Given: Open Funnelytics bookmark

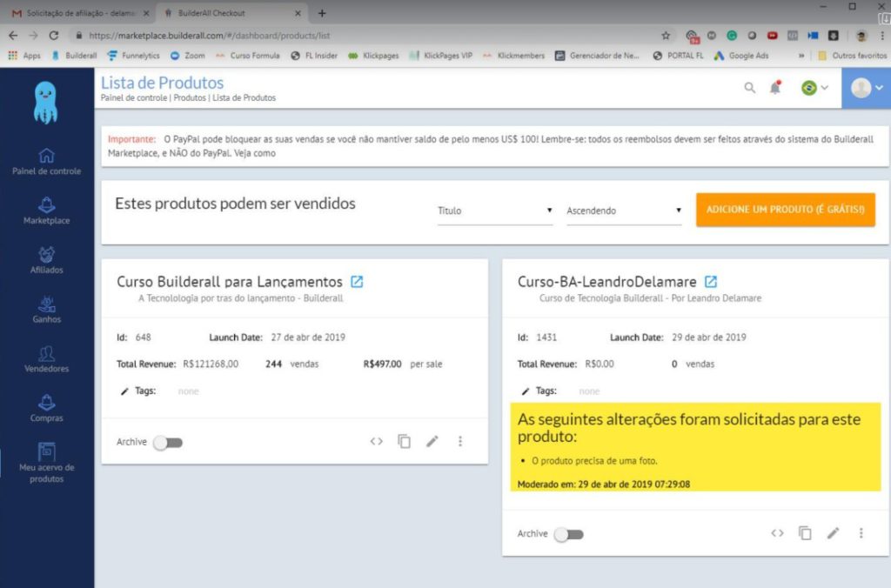Looking at the screenshot, I should coord(133,56).
